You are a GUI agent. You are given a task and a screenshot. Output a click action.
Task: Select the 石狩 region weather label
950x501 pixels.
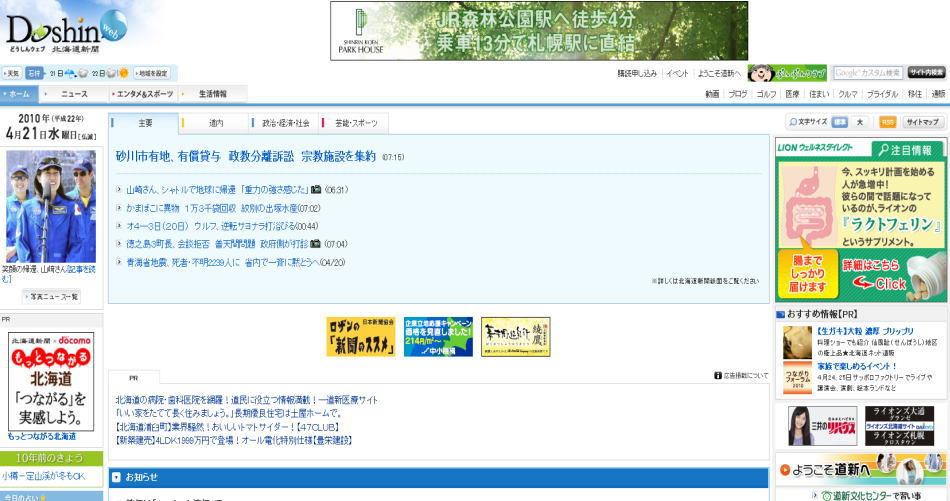pos(35,73)
